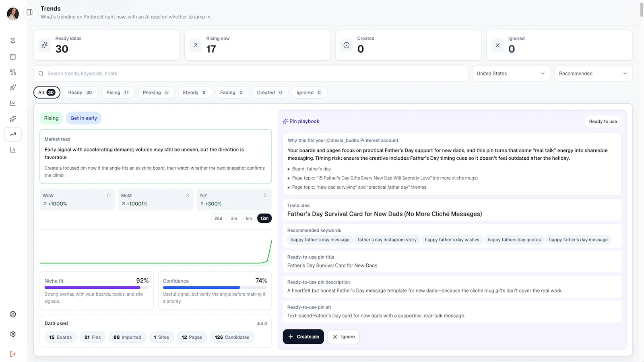Click the 'Jul 3' data date
This screenshot has width=644, height=362.
(262, 323)
